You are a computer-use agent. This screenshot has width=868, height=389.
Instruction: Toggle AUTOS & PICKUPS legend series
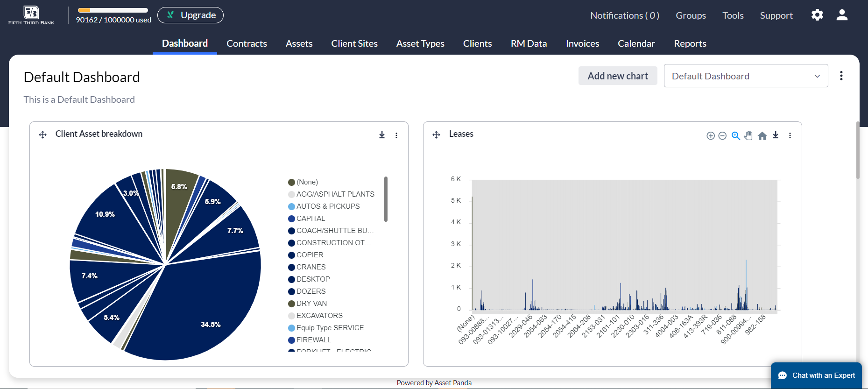328,206
